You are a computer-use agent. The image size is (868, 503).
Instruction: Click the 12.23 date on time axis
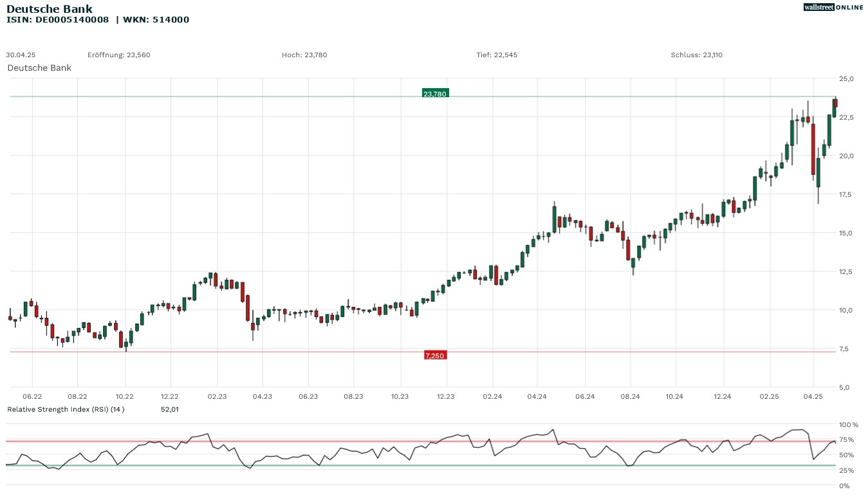(445, 397)
